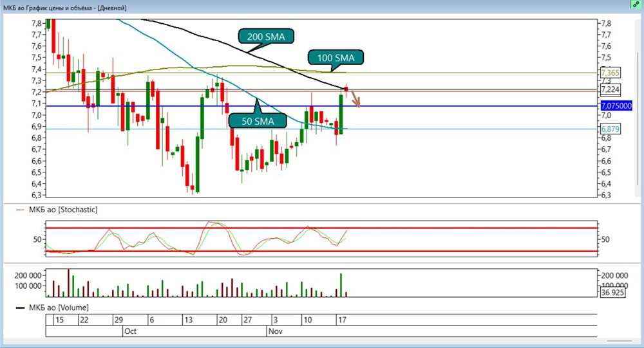Click date label 3 on time axis
This screenshot has height=348, width=644.
click(x=276, y=320)
